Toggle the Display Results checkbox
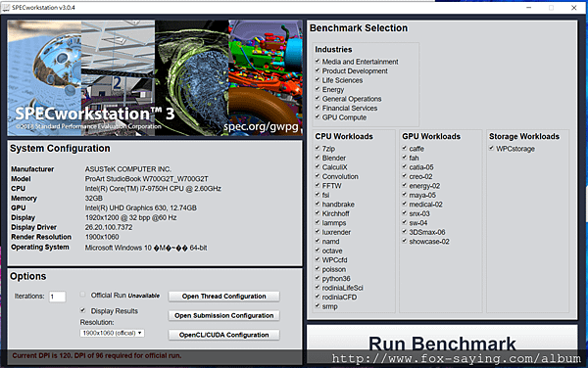 click(x=83, y=310)
